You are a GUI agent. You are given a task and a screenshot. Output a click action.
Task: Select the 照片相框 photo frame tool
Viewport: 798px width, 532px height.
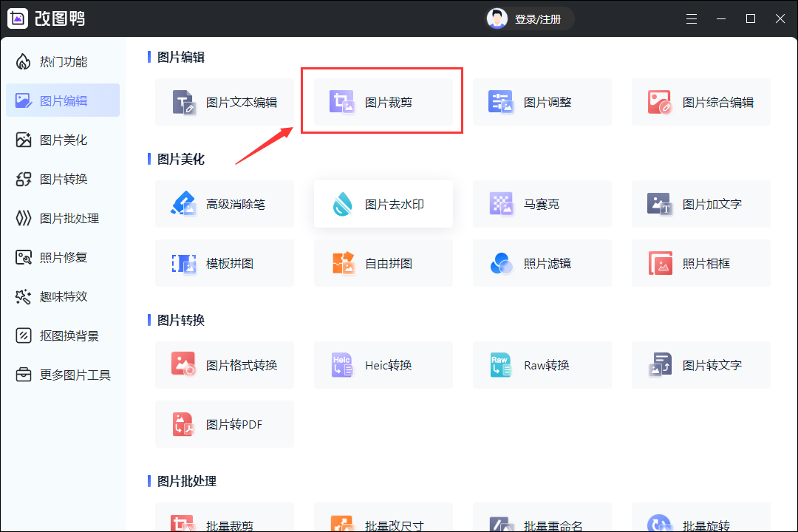coord(700,263)
